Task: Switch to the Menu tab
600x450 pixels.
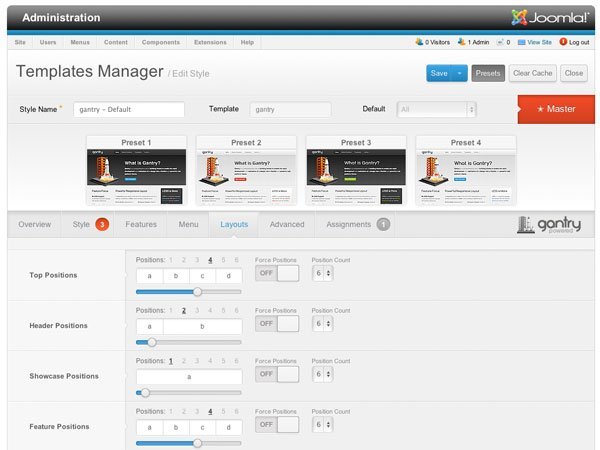Action: pyautogui.click(x=188, y=225)
